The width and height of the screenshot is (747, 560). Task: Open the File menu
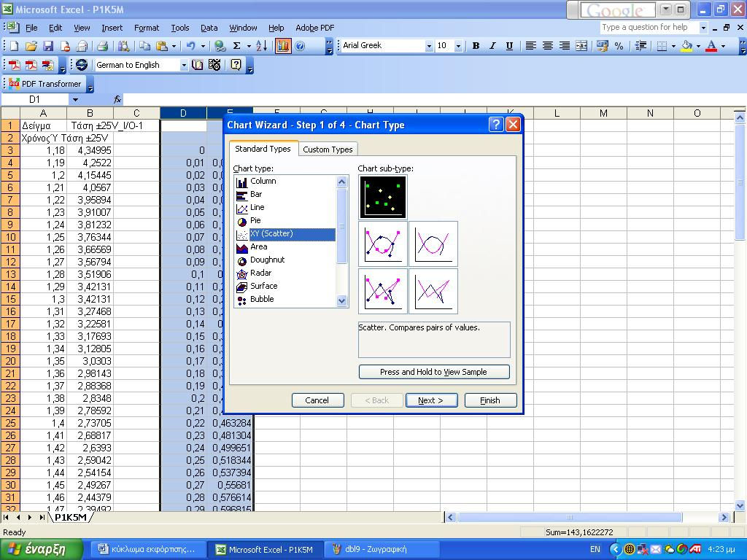(31, 28)
